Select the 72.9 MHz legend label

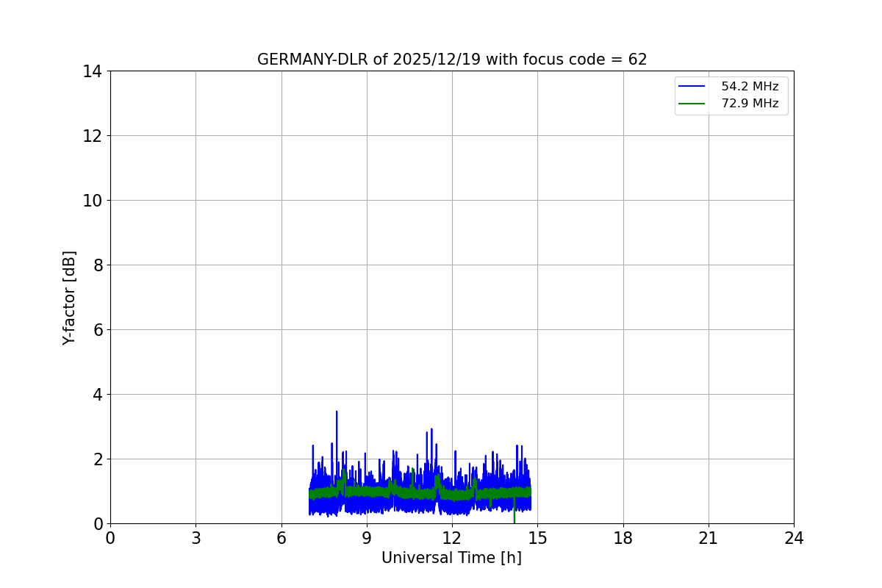(750, 104)
